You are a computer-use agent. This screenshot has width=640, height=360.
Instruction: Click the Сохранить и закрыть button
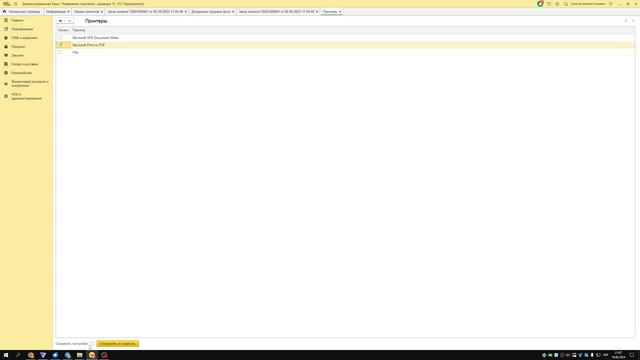(x=118, y=344)
